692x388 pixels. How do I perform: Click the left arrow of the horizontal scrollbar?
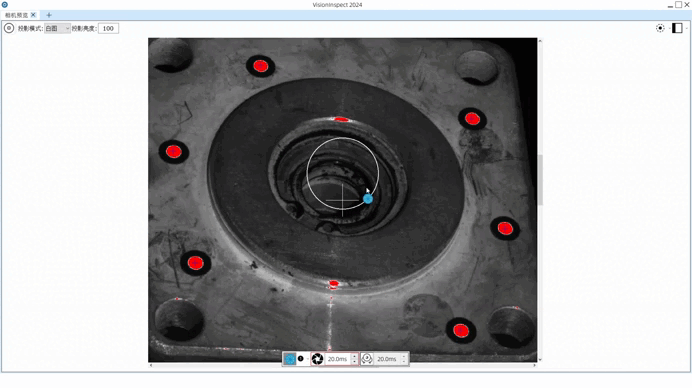[x=151, y=365]
